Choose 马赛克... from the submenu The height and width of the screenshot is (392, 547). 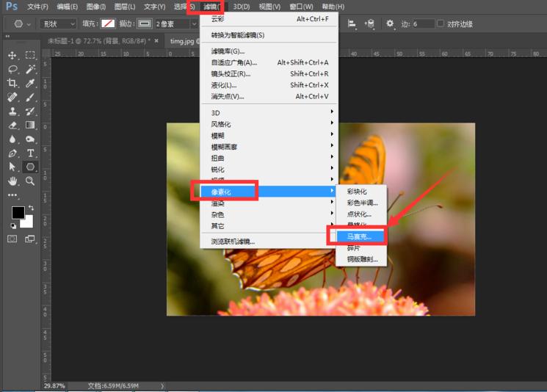click(x=361, y=237)
